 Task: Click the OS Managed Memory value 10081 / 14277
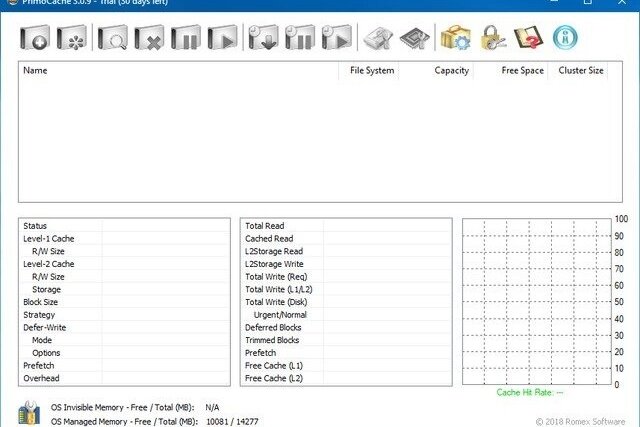coord(232,421)
